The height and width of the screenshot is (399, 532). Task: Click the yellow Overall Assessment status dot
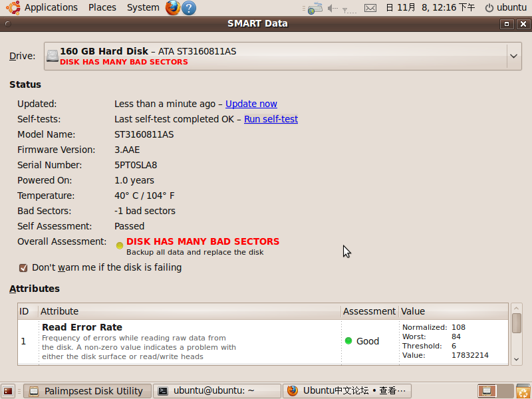(x=120, y=245)
